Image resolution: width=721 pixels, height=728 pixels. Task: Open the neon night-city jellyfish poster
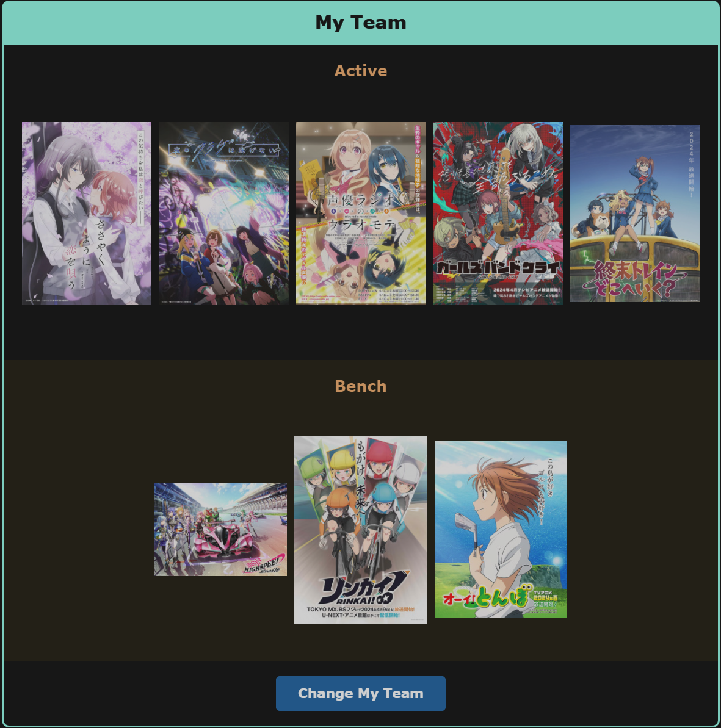[x=223, y=214]
